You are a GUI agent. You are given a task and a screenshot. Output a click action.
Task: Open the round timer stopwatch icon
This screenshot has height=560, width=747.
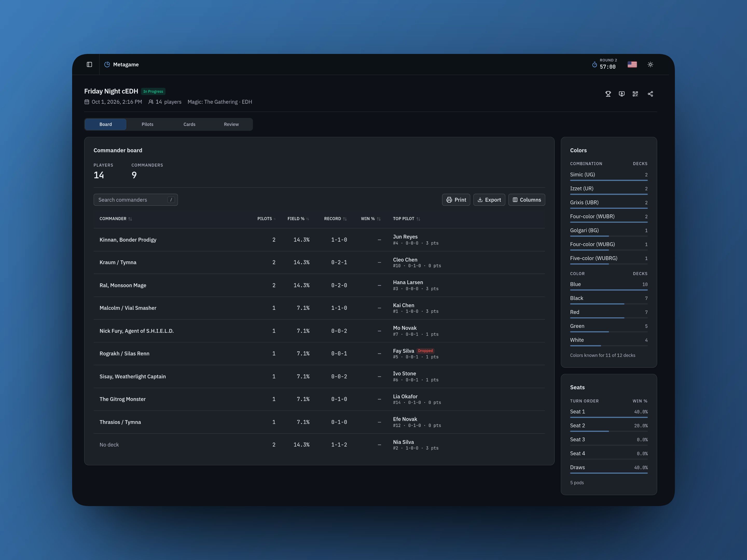594,65
